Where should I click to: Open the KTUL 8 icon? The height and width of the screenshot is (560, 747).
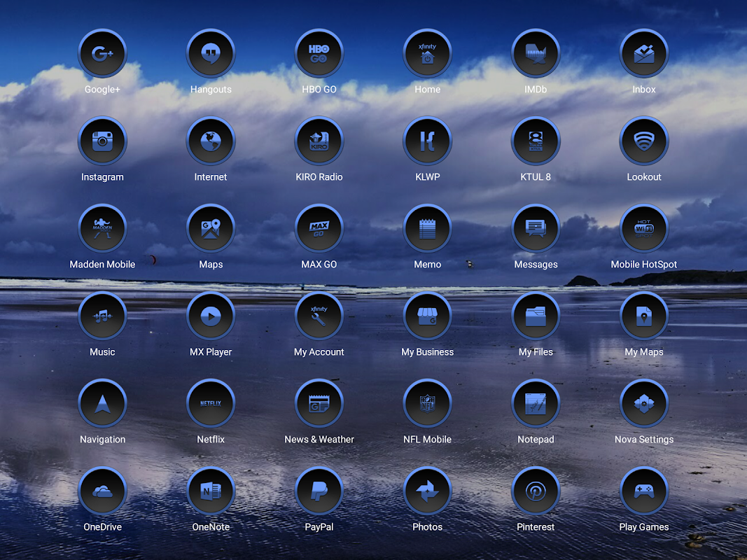[x=536, y=141]
